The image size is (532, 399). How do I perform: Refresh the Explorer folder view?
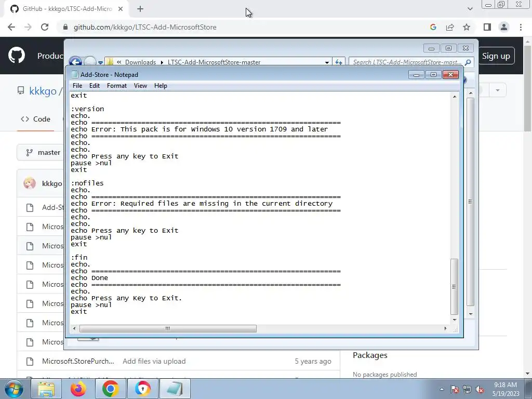coord(339,62)
